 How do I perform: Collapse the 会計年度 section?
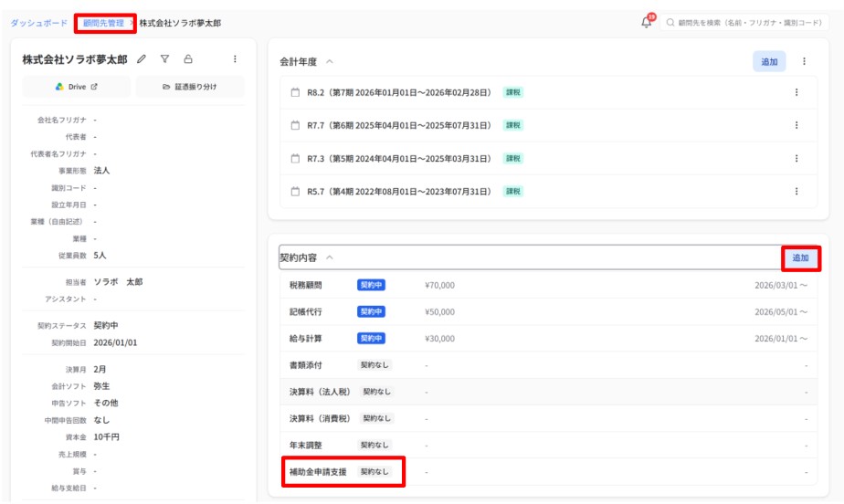[330, 61]
